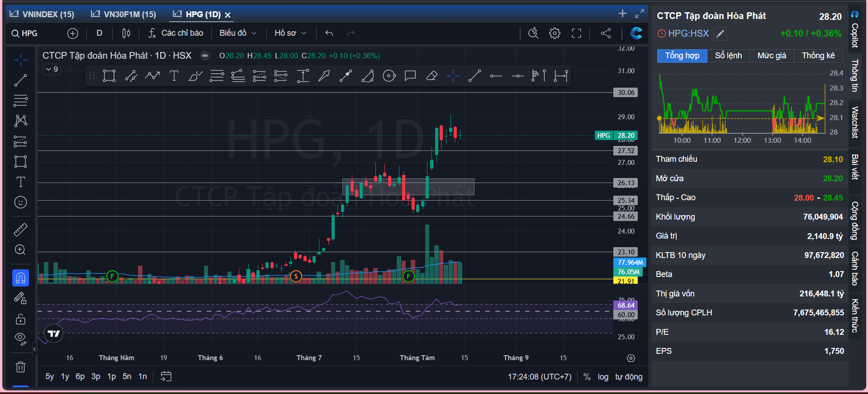
Task: Set the 5y time range
Action: pyautogui.click(x=49, y=376)
